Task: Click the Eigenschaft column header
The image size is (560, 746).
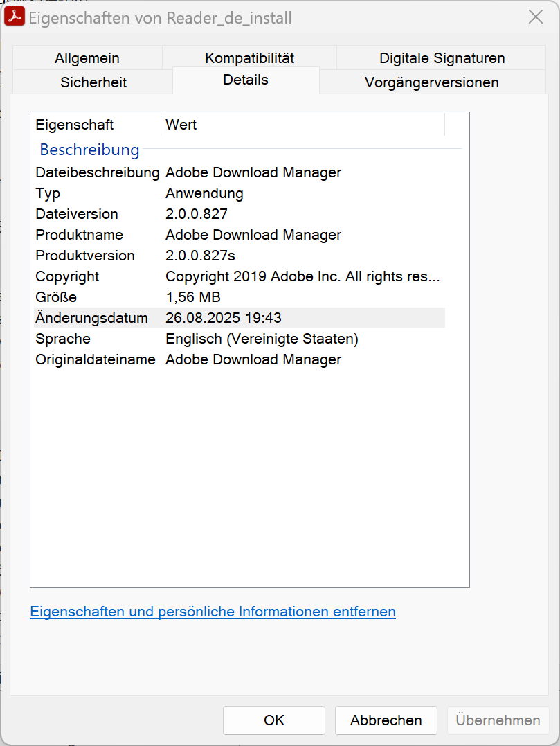Action: (x=75, y=125)
